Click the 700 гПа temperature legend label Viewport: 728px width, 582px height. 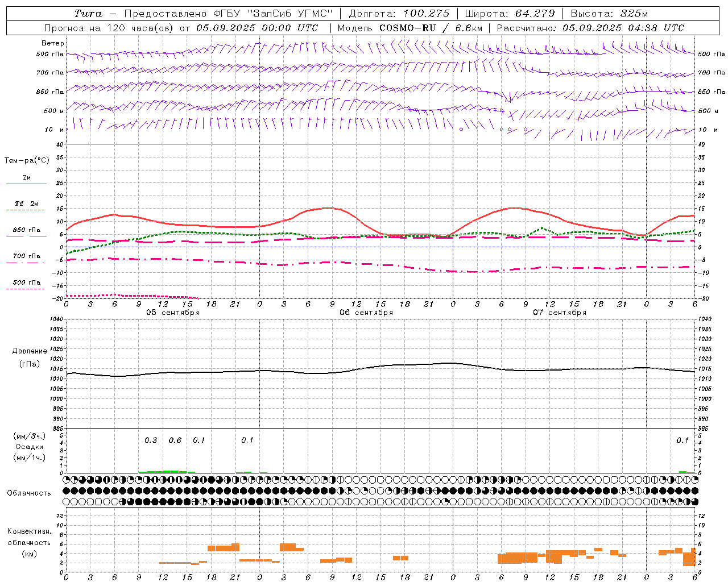pos(26,256)
